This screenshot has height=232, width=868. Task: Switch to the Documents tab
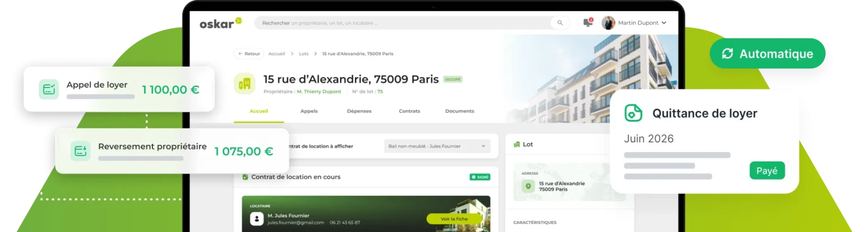coord(459,111)
